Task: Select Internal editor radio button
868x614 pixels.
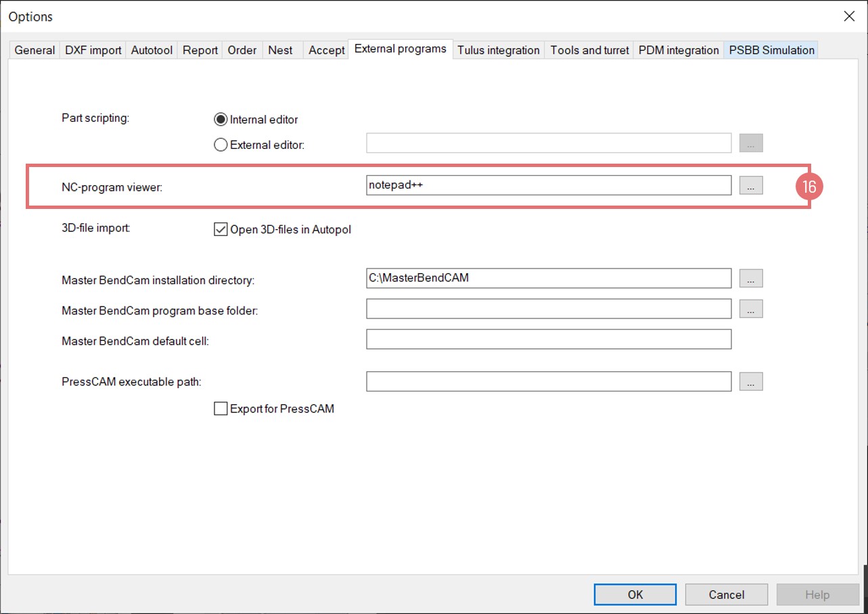Action: click(x=221, y=120)
